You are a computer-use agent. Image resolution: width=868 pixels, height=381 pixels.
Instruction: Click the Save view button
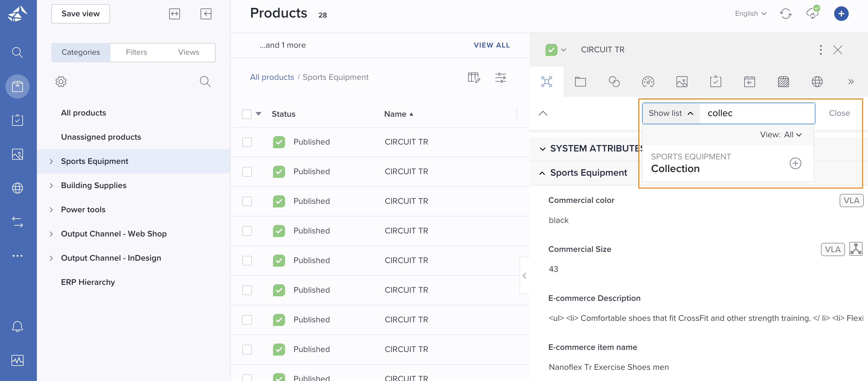(81, 14)
